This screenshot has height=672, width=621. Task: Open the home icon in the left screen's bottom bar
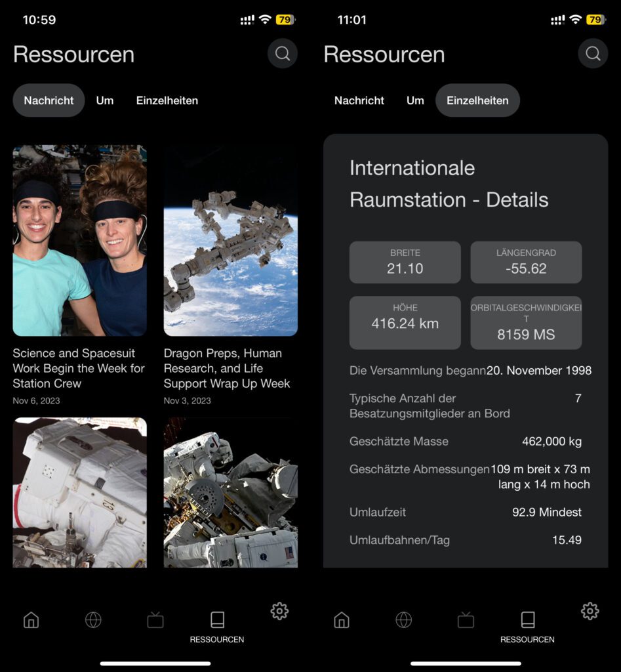pos(31,619)
